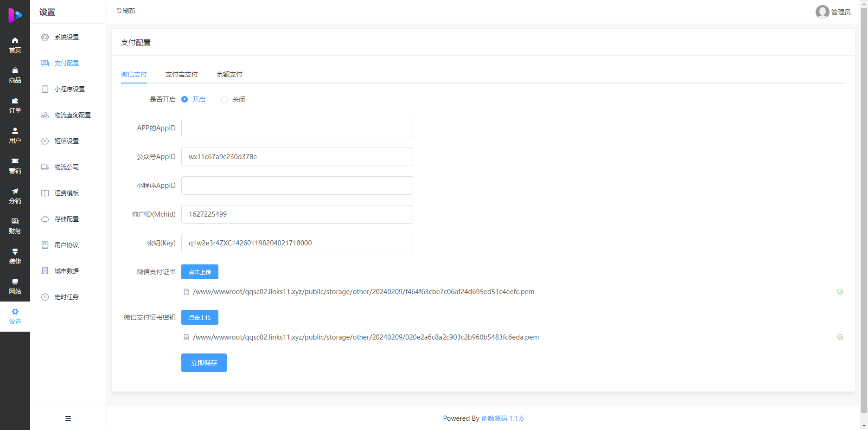868x430 pixels.
Task: Click the 小程序设置 icon
Action: coord(45,89)
